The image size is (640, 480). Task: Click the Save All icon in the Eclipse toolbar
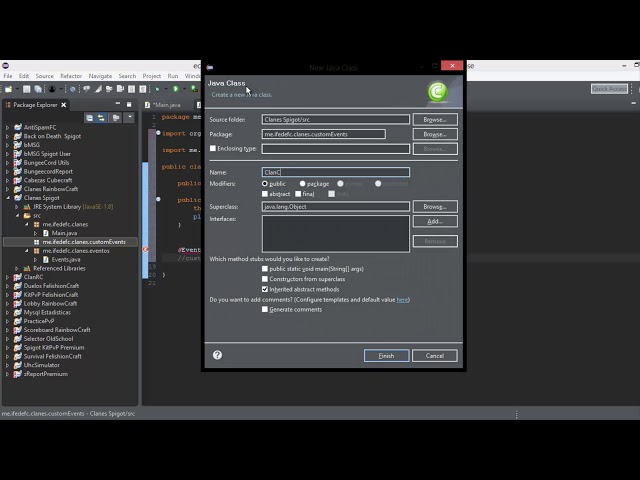pos(38,89)
